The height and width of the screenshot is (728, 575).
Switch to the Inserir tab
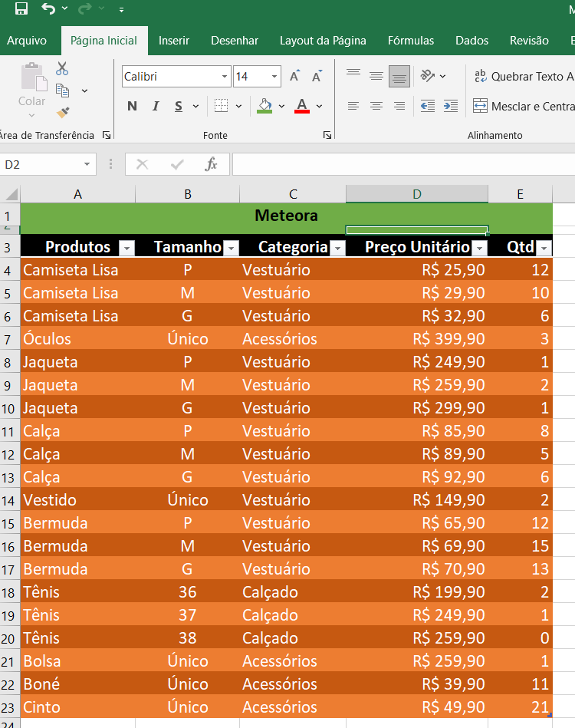(x=174, y=41)
